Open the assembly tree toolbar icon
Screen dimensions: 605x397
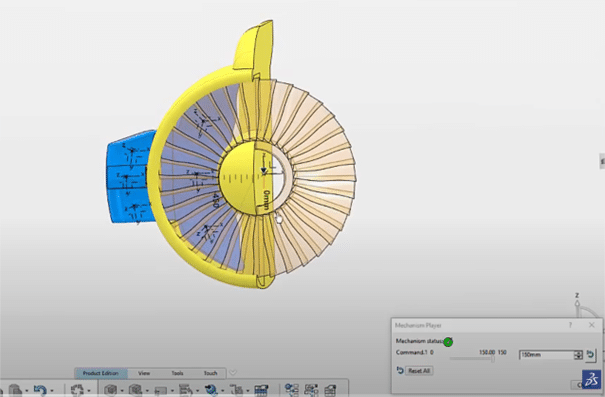click(292, 390)
